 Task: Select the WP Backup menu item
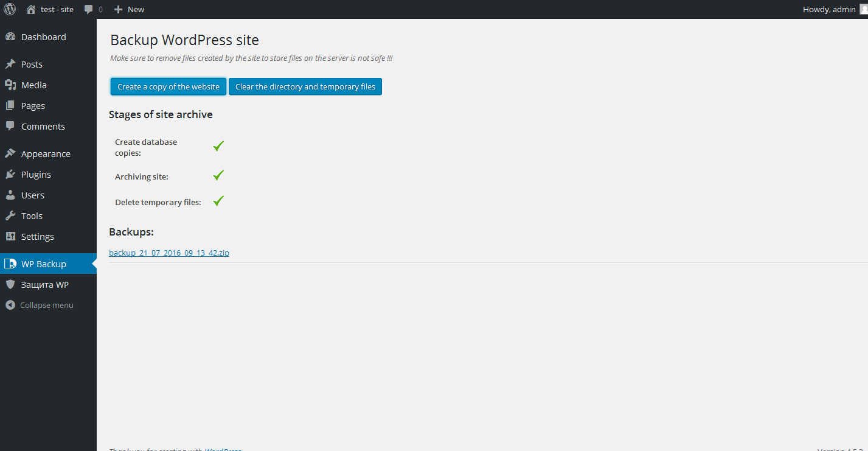48,264
